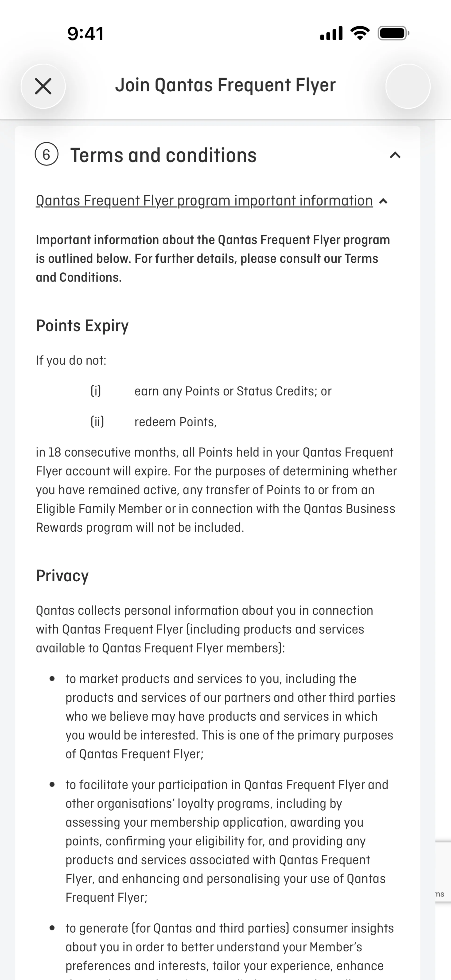Select the Points Expiry heading

(x=82, y=326)
